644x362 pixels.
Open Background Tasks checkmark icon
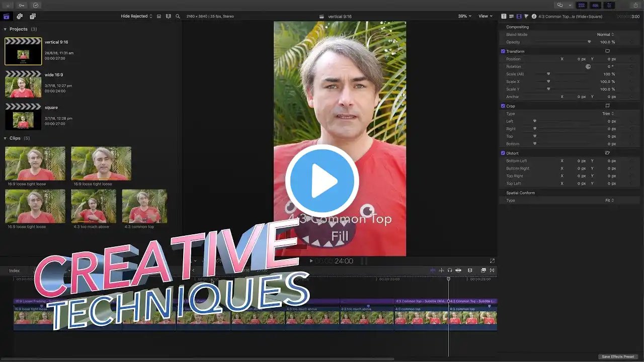(x=36, y=5)
